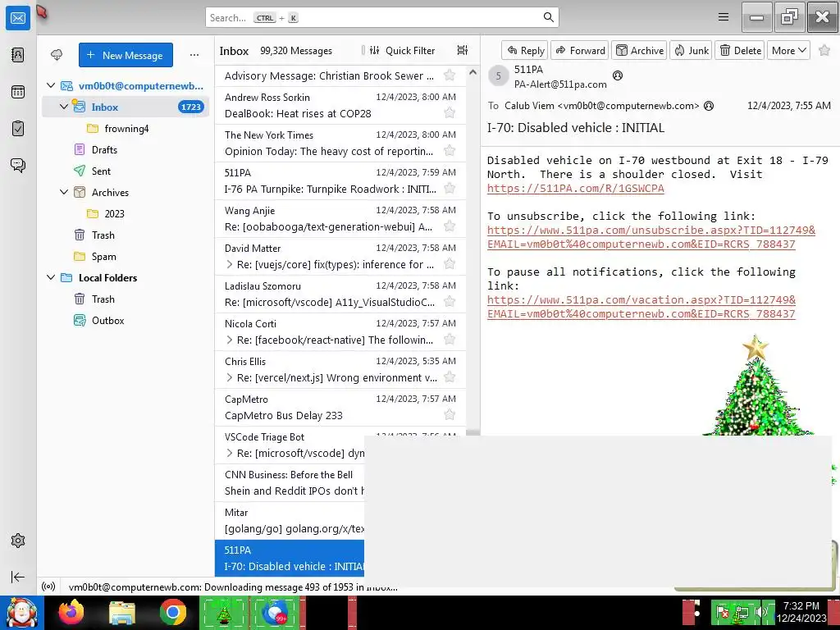
Task: Open Thunderbird settings gear
Action: (x=18, y=541)
